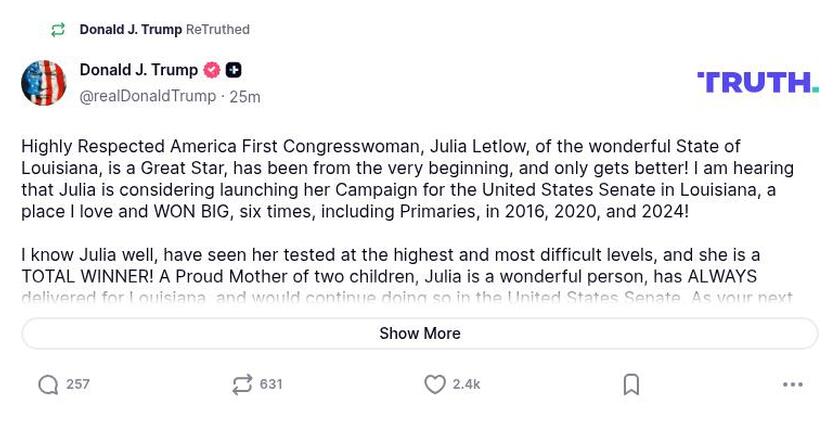Click the 631 ReTruths count
The height and width of the screenshot is (424, 840).
point(271,385)
